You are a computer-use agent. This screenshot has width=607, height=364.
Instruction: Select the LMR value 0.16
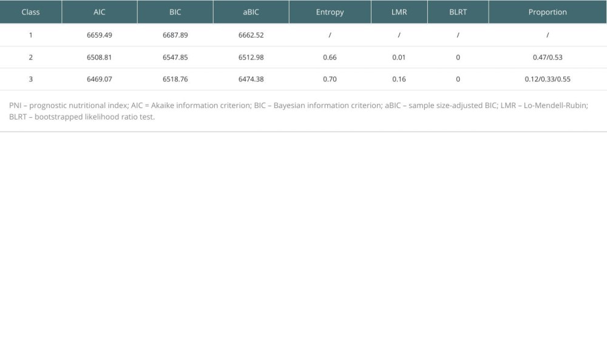(x=399, y=79)
